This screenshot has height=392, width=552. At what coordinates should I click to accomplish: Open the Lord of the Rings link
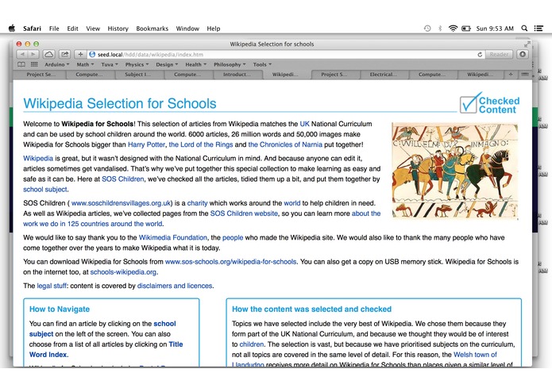point(201,144)
